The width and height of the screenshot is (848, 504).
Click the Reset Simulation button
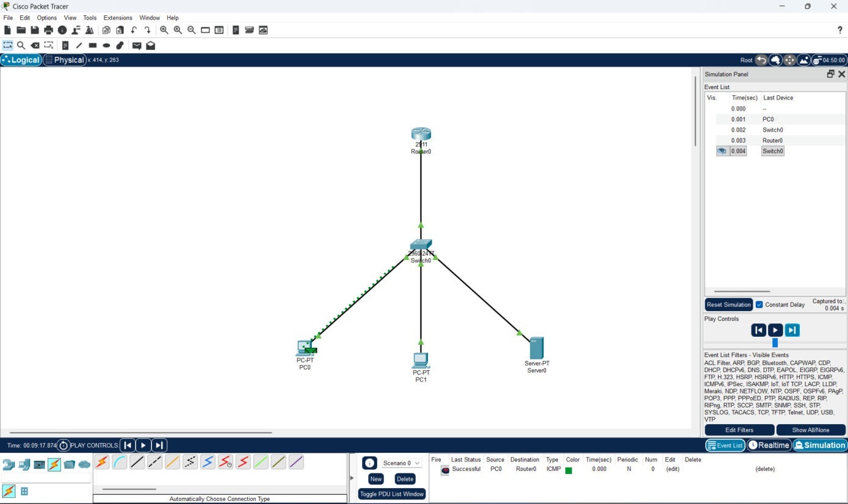pyautogui.click(x=728, y=304)
